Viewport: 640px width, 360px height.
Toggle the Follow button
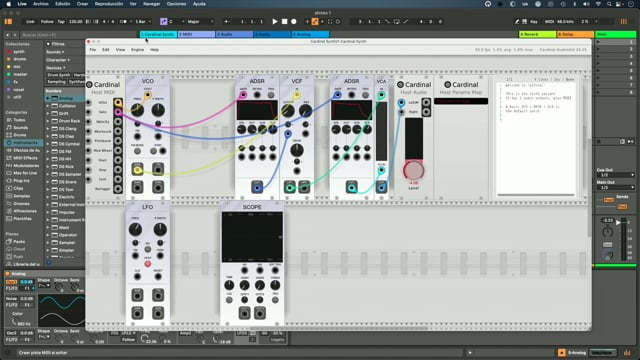[x=47, y=21]
